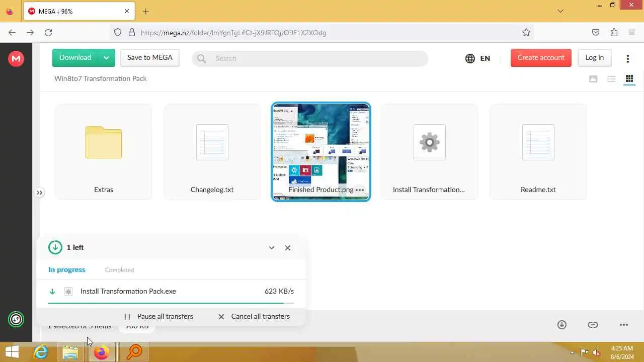Click Cancel all transfers
Screen dimensions: 644x362
point(254,316)
